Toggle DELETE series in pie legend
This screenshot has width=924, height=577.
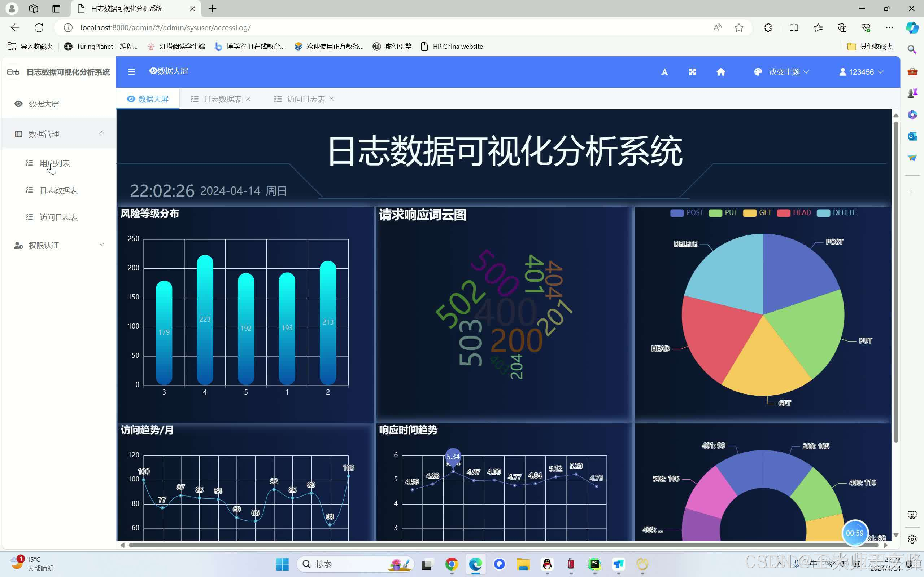point(844,212)
